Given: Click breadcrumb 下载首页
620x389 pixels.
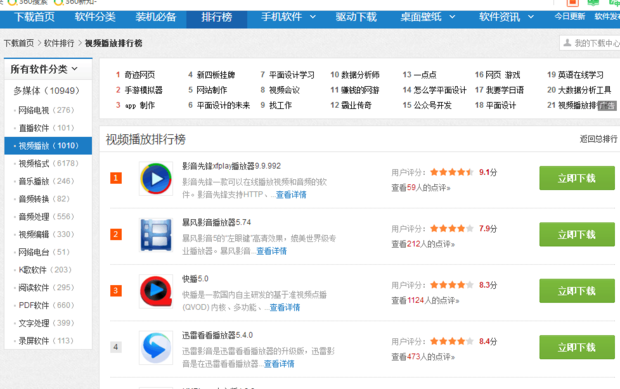Looking at the screenshot, I should (19, 43).
